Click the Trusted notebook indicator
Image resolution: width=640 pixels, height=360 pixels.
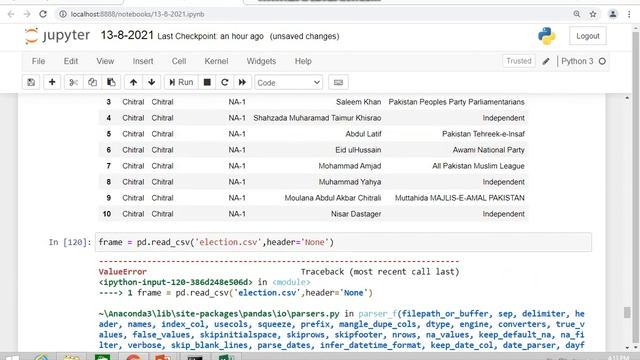[519, 61]
